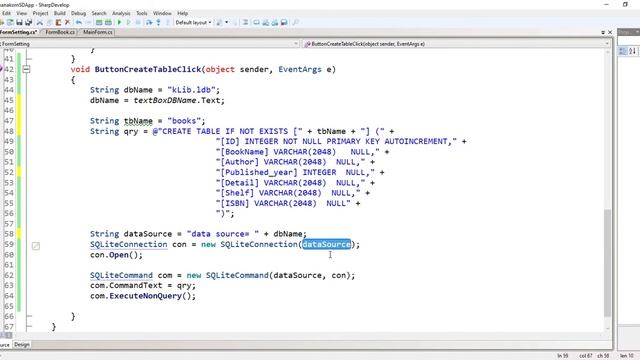Click the textBoxDBName identifier on line 45

click(x=164, y=100)
